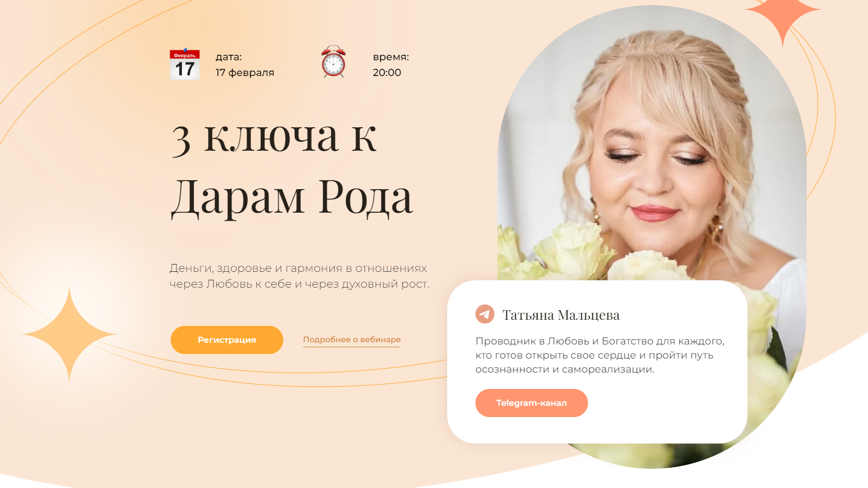Open the Подробнее о вебинаре link
This screenshot has width=868, height=488.
pos(351,339)
